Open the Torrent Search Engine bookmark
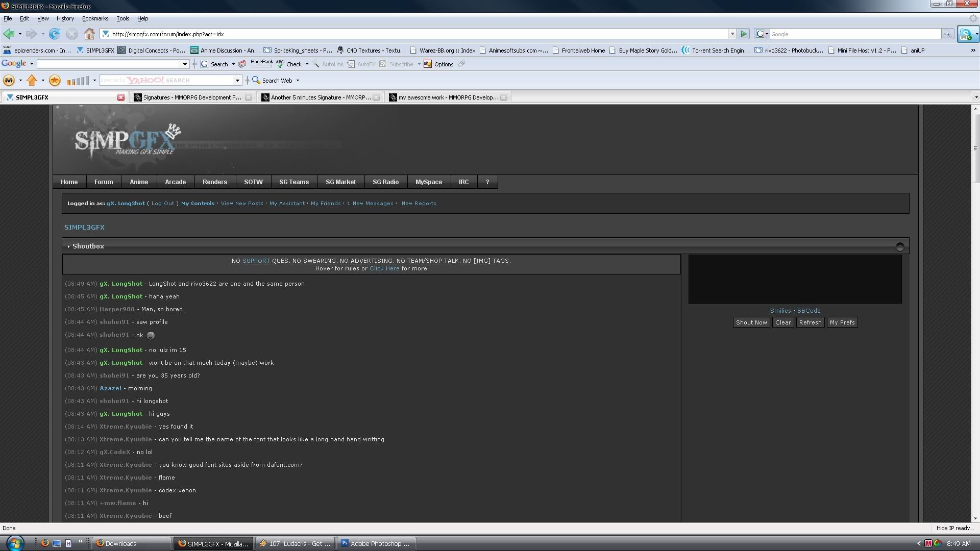Screen dimensions: 980x551 (716, 51)
